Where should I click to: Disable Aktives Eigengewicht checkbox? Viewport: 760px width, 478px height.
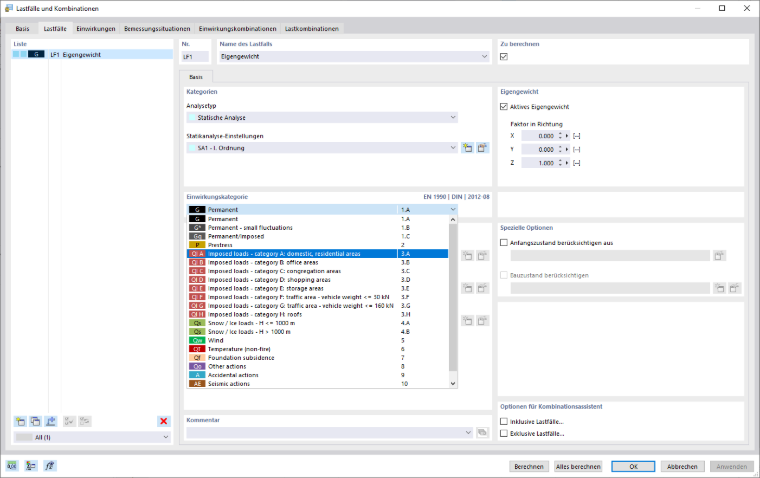coord(504,107)
